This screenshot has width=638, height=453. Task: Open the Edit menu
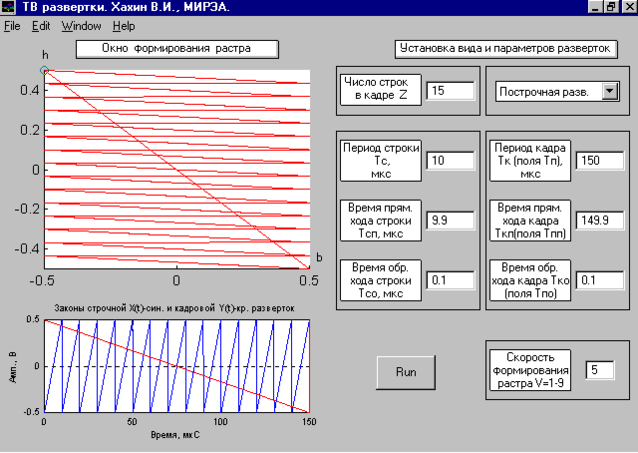coord(41,26)
